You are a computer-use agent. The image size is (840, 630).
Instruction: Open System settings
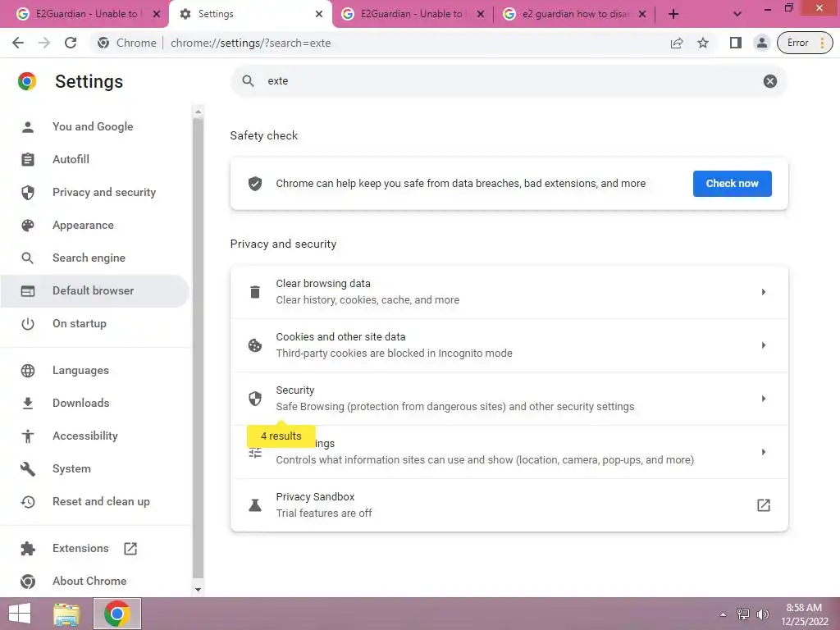pyautogui.click(x=95, y=468)
